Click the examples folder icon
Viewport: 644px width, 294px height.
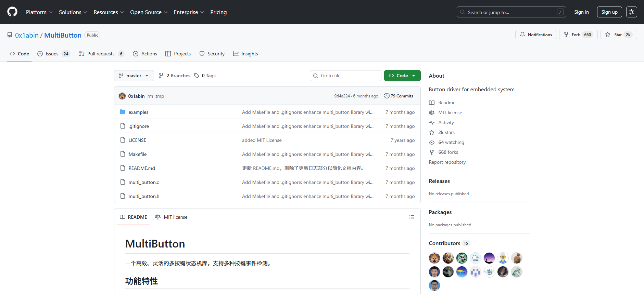click(x=123, y=112)
